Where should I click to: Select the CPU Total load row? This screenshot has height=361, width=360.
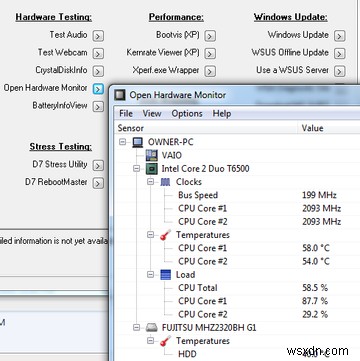click(x=237, y=288)
